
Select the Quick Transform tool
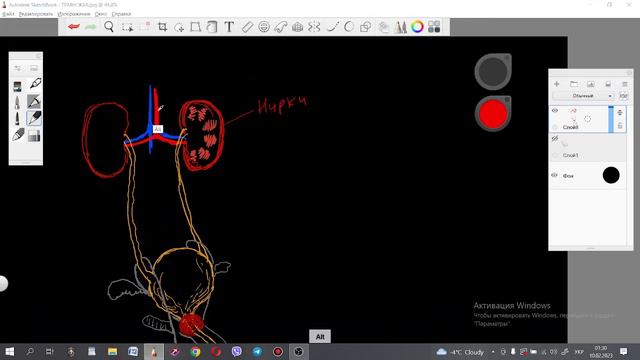179,27
